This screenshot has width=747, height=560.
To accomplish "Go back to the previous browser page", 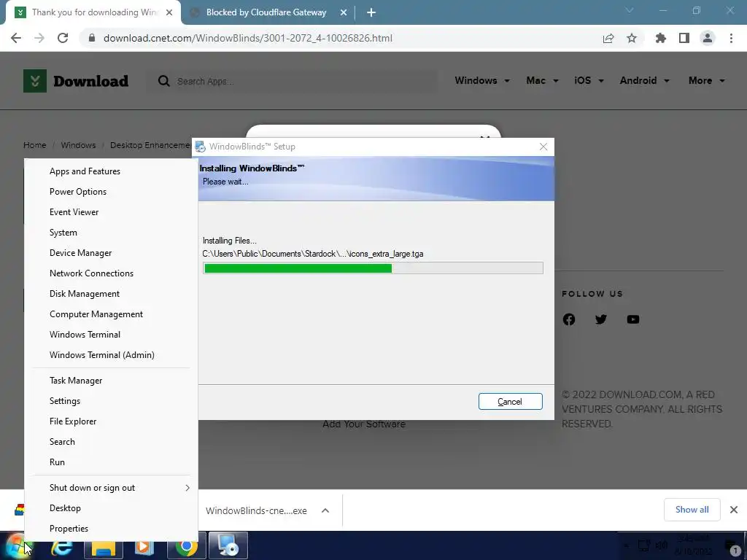I will click(16, 38).
